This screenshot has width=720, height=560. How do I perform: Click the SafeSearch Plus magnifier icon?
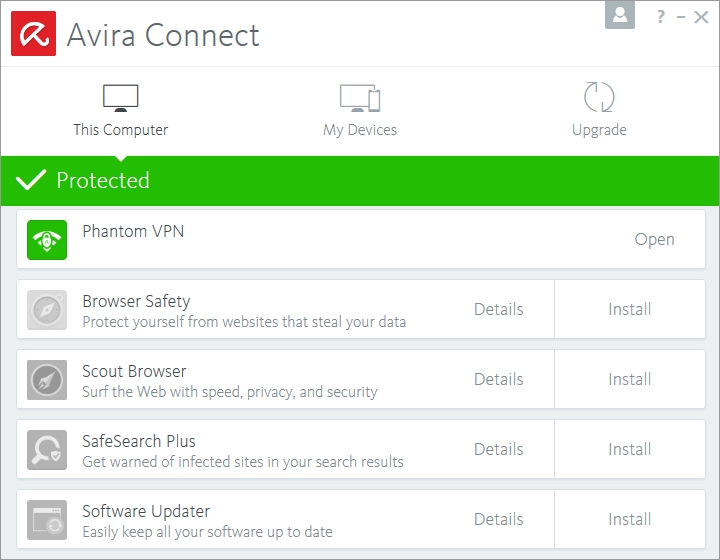coord(47,450)
